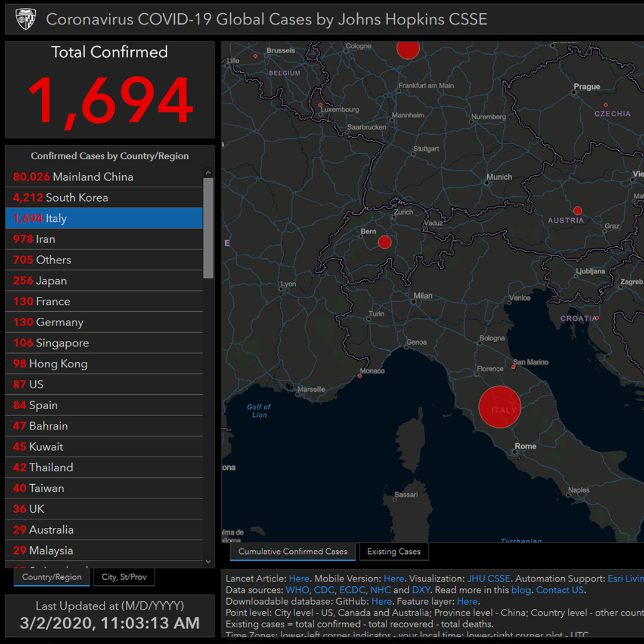Click the "42 Thailand" row
This screenshot has width=644, height=644.
tap(104, 467)
